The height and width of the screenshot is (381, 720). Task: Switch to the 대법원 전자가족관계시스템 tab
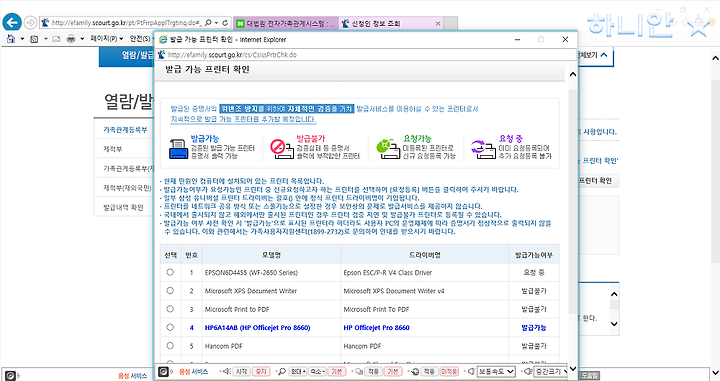coord(286,23)
